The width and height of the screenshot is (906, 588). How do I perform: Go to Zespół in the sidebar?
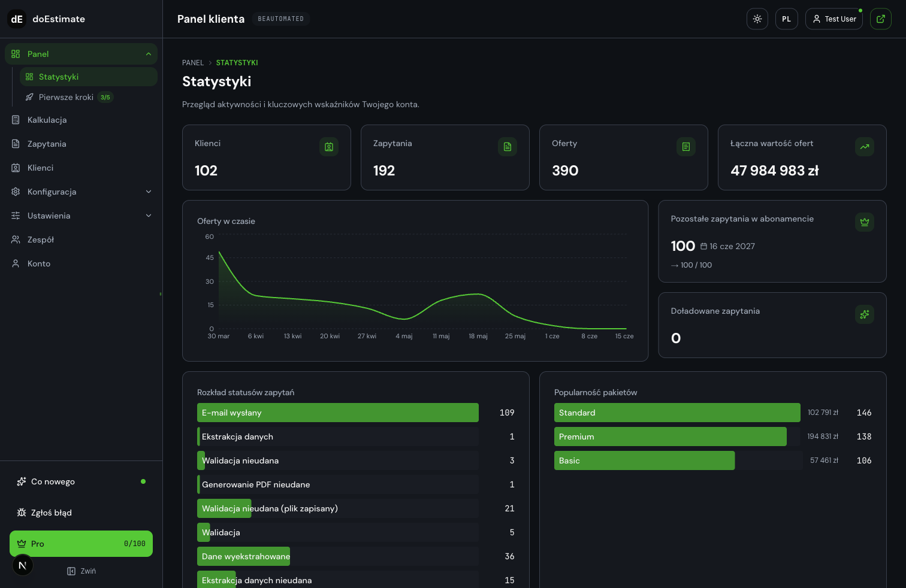[x=81, y=240]
